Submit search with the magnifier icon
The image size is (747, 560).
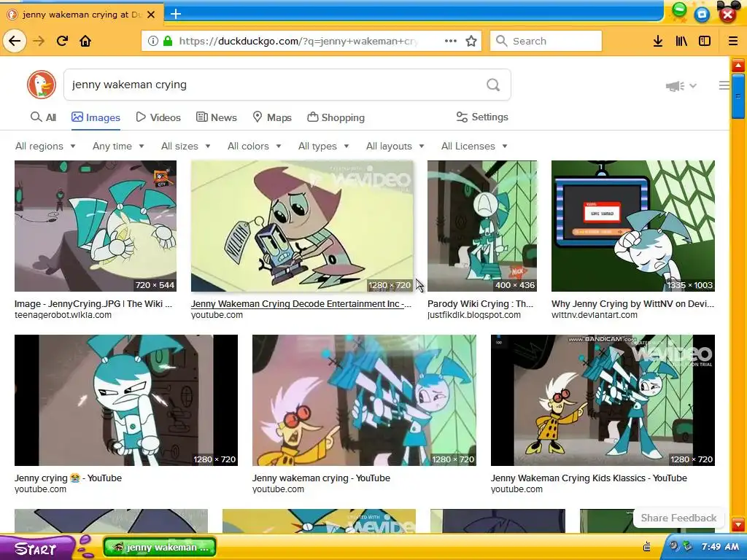493,85
